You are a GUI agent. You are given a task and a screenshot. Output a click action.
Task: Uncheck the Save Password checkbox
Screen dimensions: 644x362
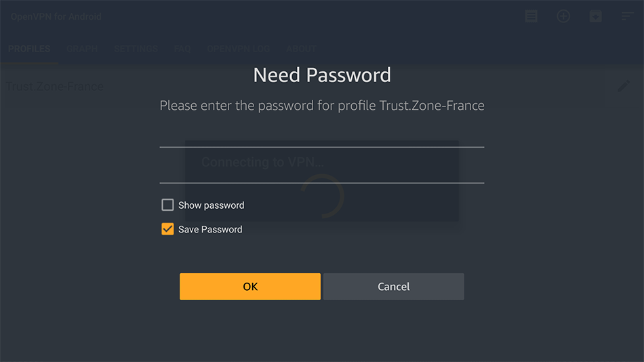coord(167,229)
